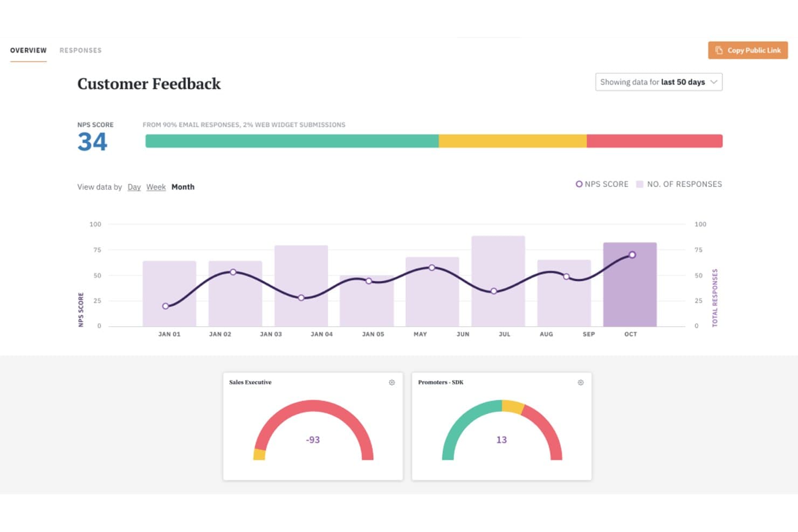Switch to the Responses tab

click(80, 50)
